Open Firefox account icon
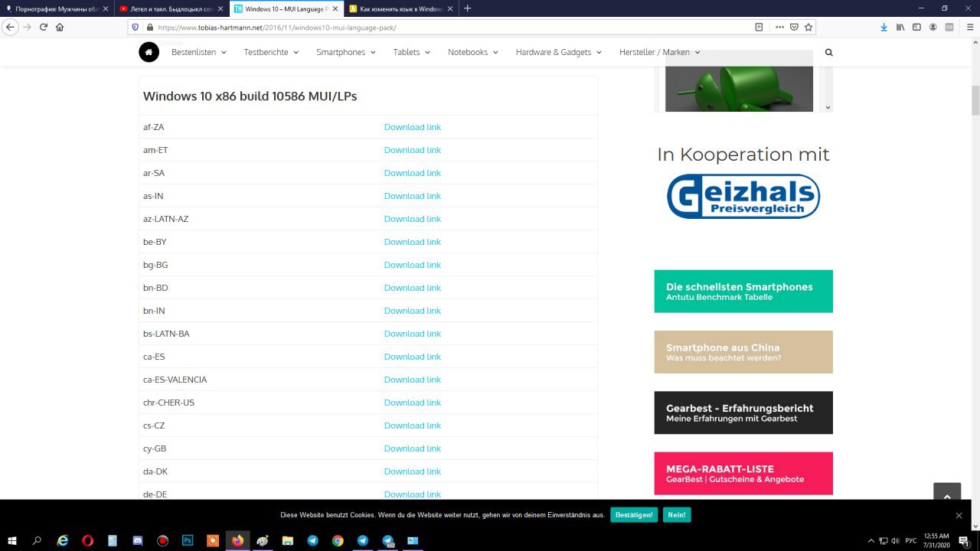The image size is (980, 551). click(933, 27)
